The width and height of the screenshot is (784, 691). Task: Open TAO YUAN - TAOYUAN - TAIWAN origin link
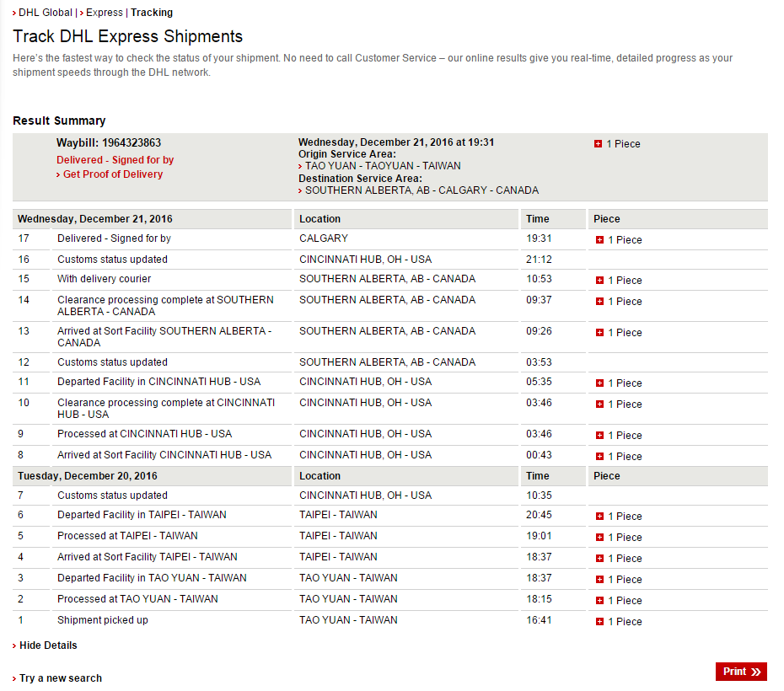[x=383, y=166]
